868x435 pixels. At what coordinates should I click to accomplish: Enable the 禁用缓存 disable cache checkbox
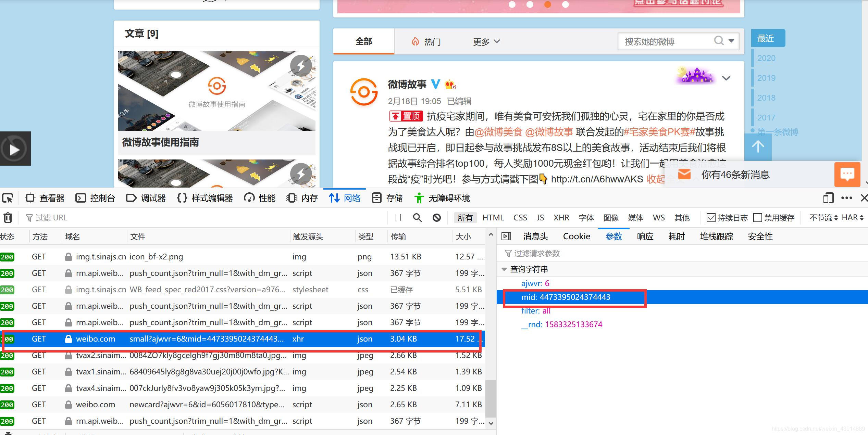757,218
